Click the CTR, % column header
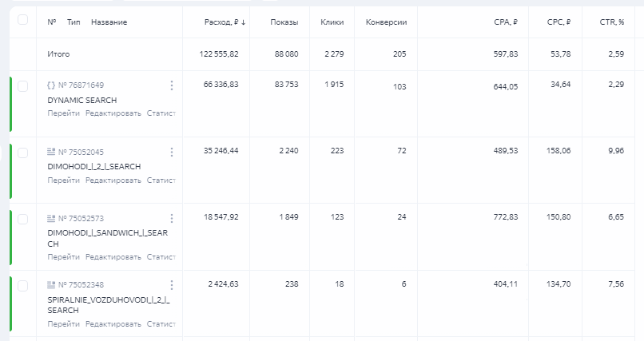The image size is (644, 341). [614, 22]
